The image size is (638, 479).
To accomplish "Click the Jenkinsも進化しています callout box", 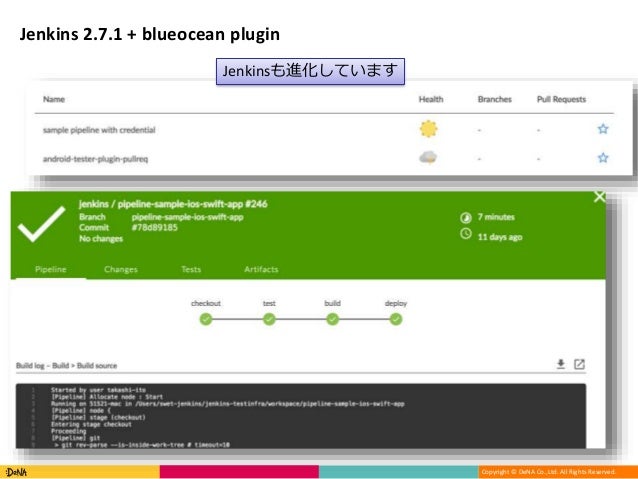I will click(x=310, y=71).
